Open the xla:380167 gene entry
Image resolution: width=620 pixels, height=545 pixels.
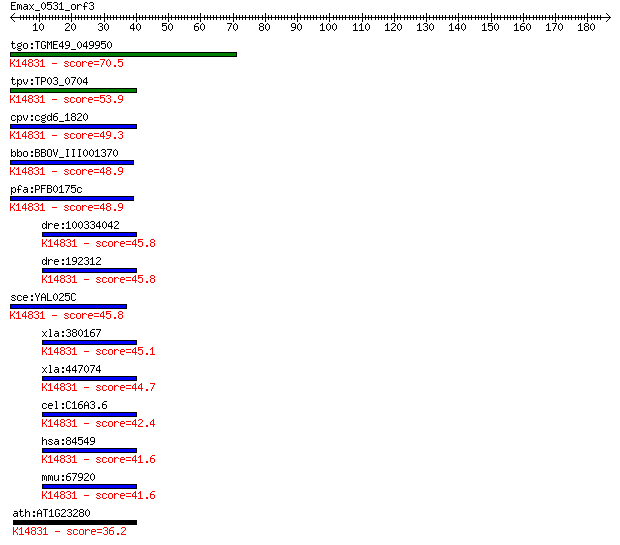[x=71, y=333]
